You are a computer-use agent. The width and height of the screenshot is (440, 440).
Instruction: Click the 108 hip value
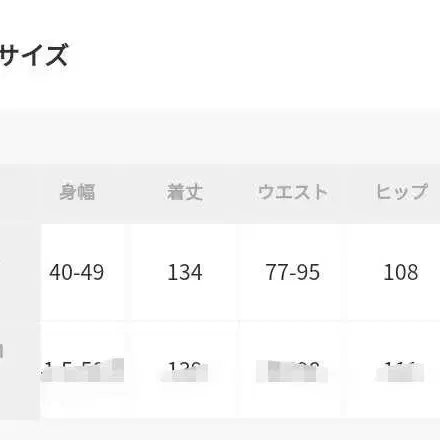tap(401, 272)
